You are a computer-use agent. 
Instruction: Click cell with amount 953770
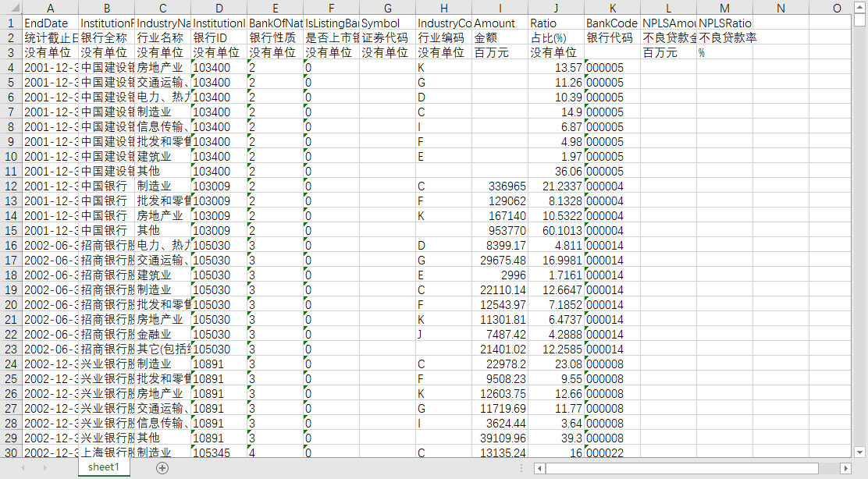click(x=500, y=231)
